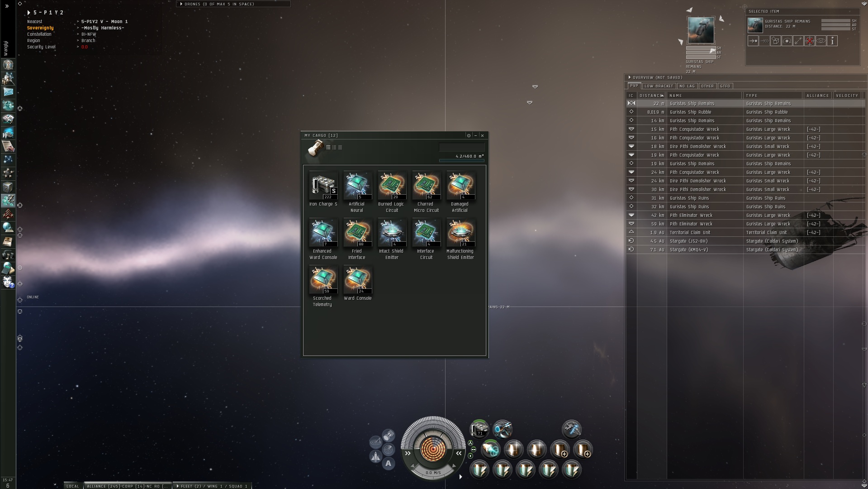Switch to the No Lag overview tab
868x489 pixels.
tap(687, 86)
